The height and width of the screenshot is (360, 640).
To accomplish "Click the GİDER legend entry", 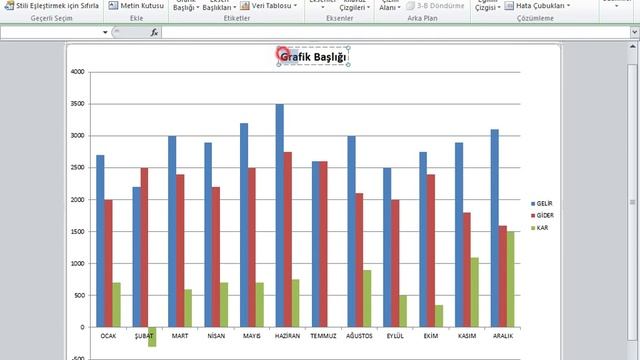I will (x=542, y=215).
